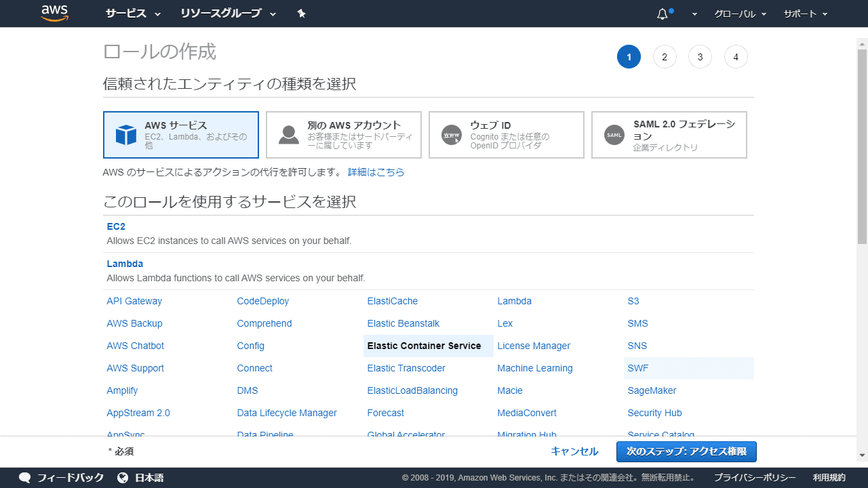
Task: Open the サポート dropdown menu
Action: pyautogui.click(x=806, y=14)
